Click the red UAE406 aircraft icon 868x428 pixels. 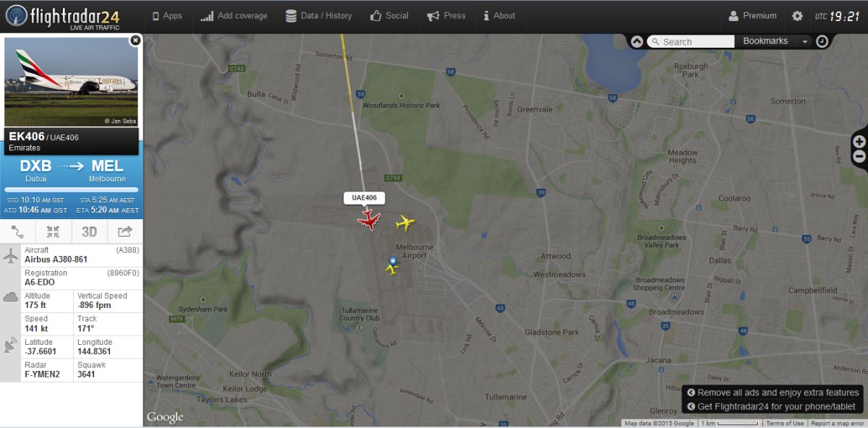click(369, 219)
